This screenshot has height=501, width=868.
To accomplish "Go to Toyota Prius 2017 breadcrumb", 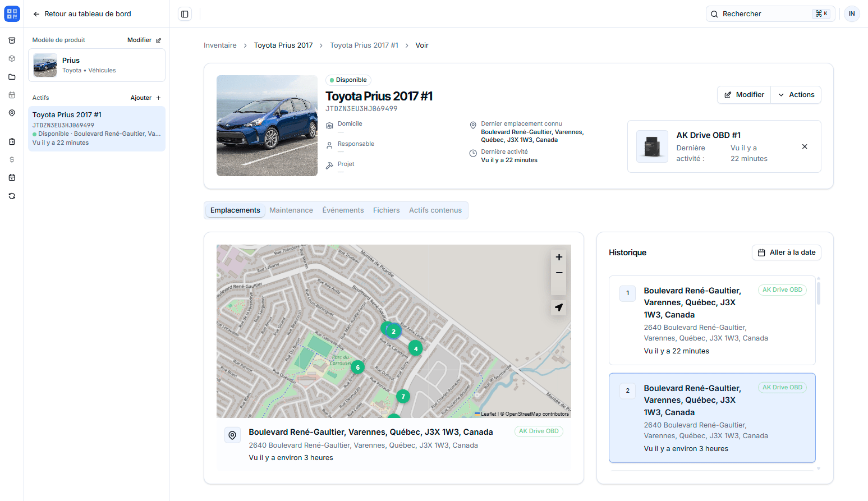I will click(283, 45).
